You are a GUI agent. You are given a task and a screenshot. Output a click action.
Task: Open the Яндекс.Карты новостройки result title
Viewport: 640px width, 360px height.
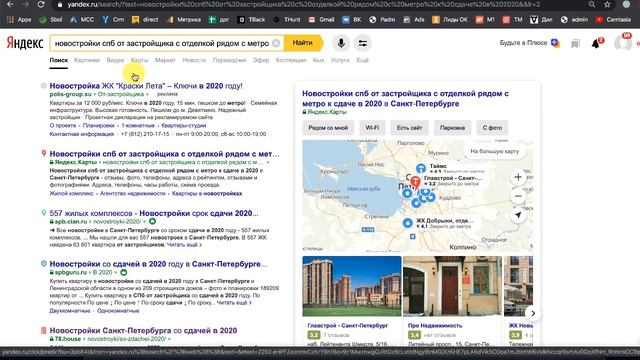click(164, 154)
